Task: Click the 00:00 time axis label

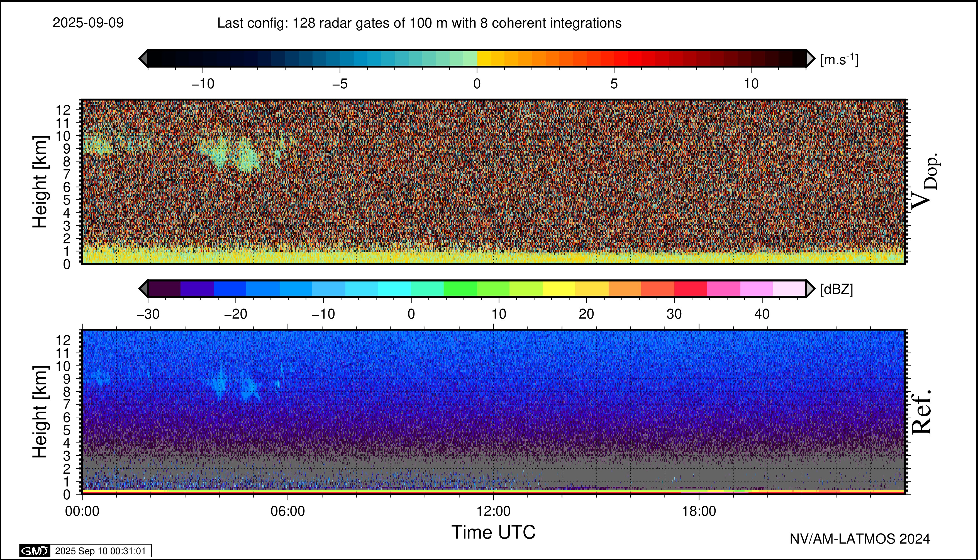Action: click(82, 511)
